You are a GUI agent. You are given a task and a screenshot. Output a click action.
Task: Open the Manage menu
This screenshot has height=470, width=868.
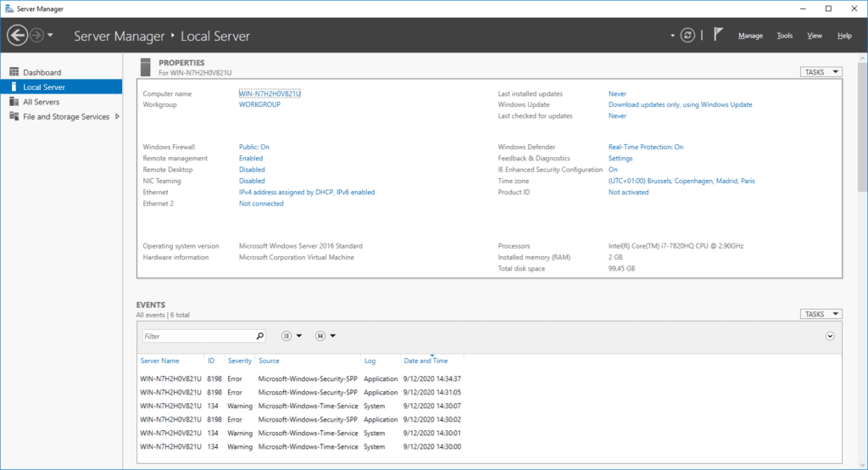750,36
